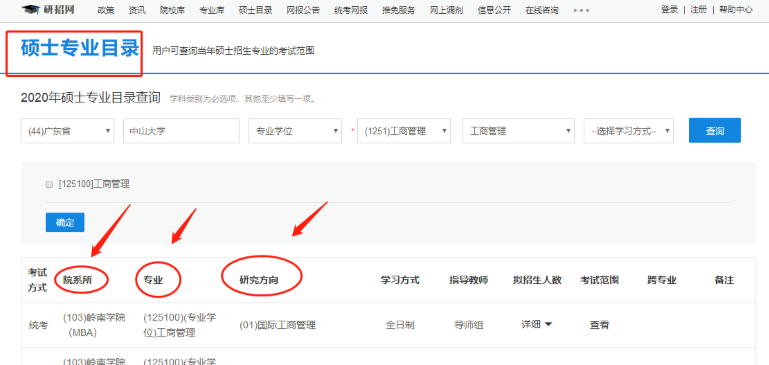The width and height of the screenshot is (769, 365).
Task: Click the 导师组 advisor cell
Action: [x=468, y=325]
